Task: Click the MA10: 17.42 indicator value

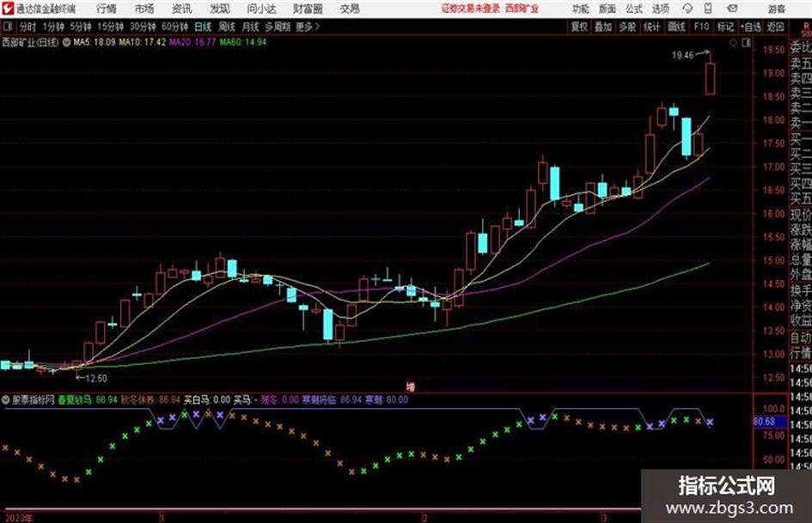Action: [x=143, y=42]
